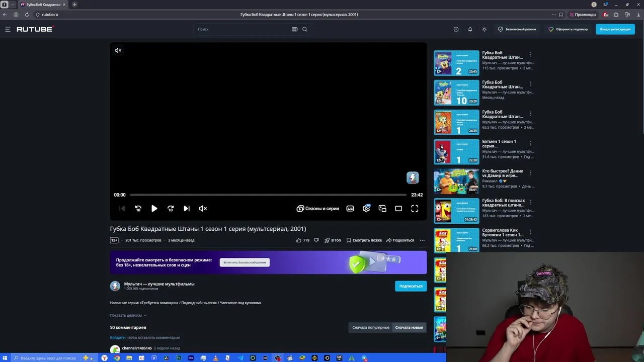Enter fullscreen mode

[x=415, y=209]
